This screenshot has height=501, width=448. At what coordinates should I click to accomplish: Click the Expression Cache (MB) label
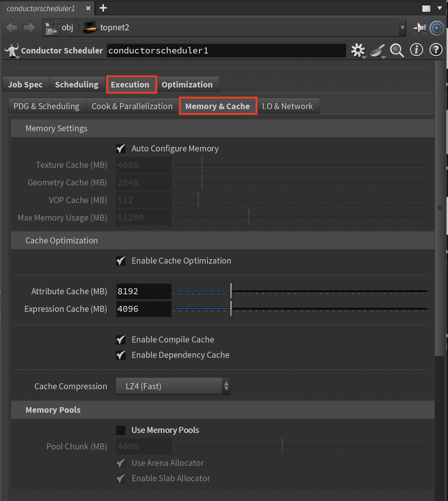(x=66, y=309)
